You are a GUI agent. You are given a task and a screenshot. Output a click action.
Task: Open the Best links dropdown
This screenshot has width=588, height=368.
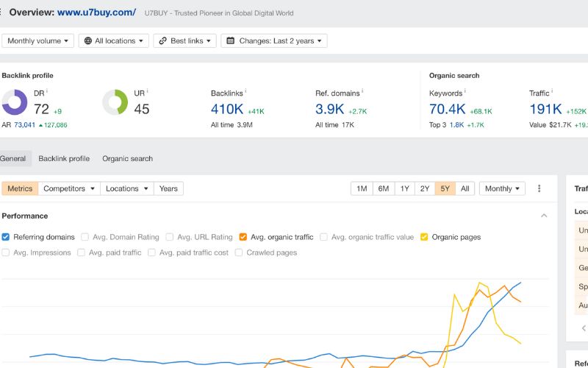[185, 40]
